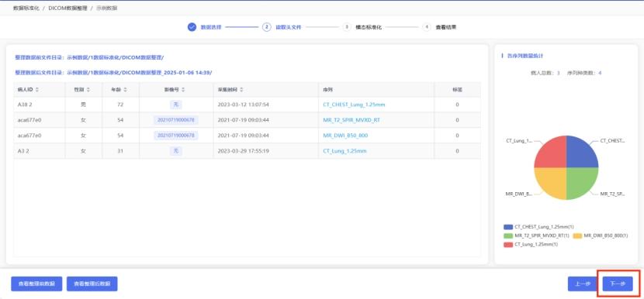The image size is (644, 299).
Task: Click the step 2 circle icon
Action: click(x=267, y=27)
